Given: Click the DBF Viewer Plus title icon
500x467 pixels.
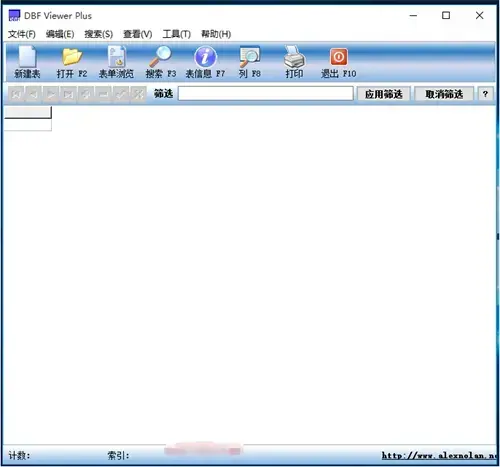Looking at the screenshot, I should pyautogui.click(x=14, y=16).
